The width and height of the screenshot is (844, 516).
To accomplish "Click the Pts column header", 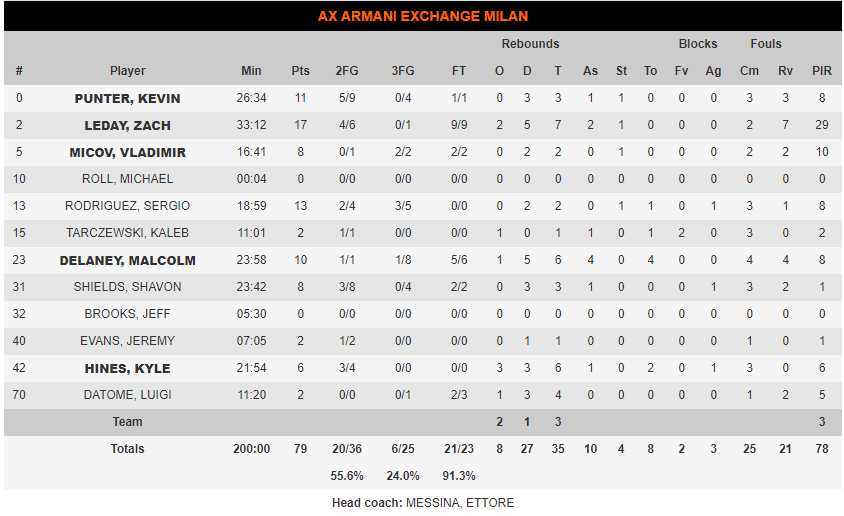I will [x=300, y=71].
